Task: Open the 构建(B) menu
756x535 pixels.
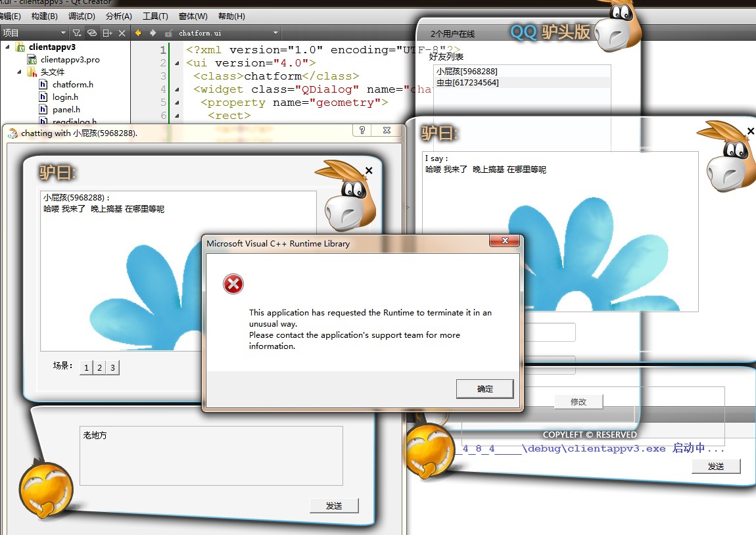Action: tap(44, 16)
